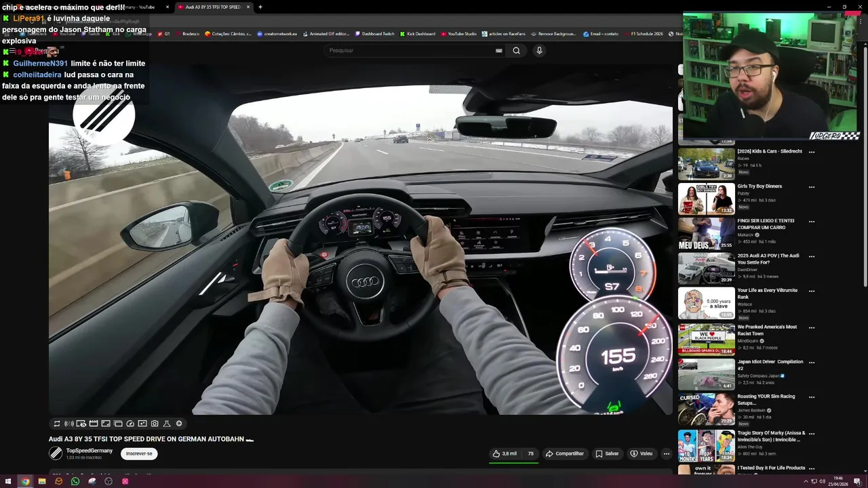Open the 2025 Audi A3 POV video title
This screenshot has width=868, height=488.
[768, 258]
